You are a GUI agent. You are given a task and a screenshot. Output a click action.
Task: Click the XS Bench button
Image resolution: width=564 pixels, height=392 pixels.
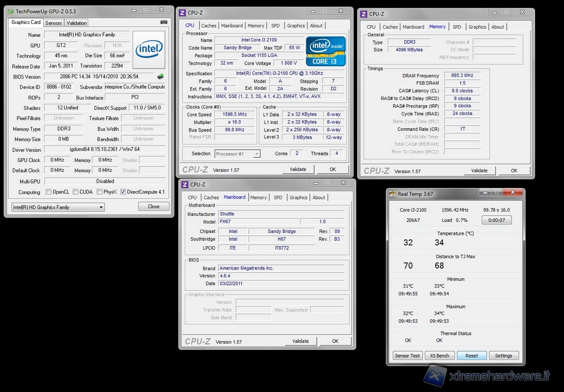click(x=439, y=355)
